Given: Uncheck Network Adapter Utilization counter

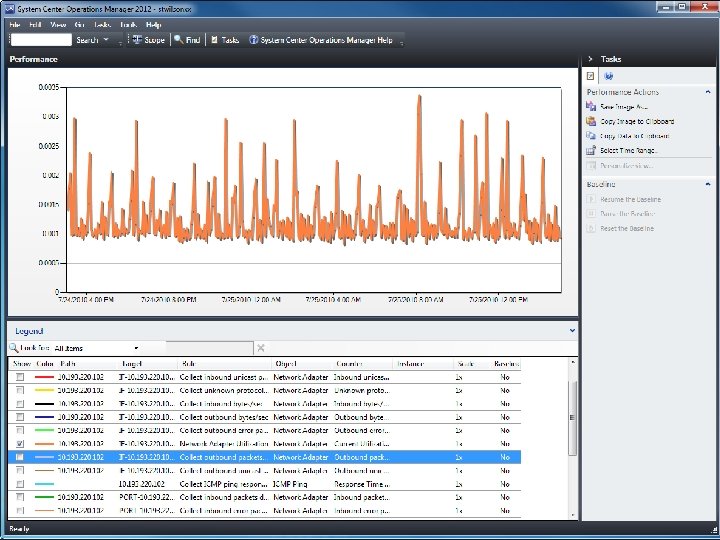Looking at the screenshot, I should pos(20,444).
